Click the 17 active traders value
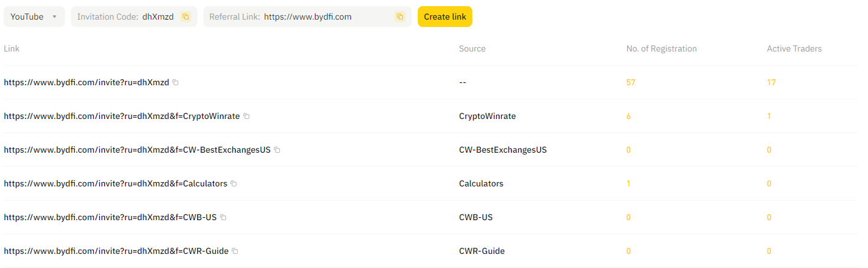This screenshot has height=268, width=868. pyautogui.click(x=771, y=82)
